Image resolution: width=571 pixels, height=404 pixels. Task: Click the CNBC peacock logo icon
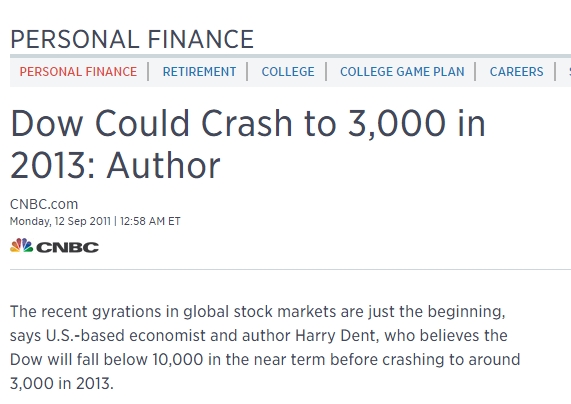pos(21,246)
